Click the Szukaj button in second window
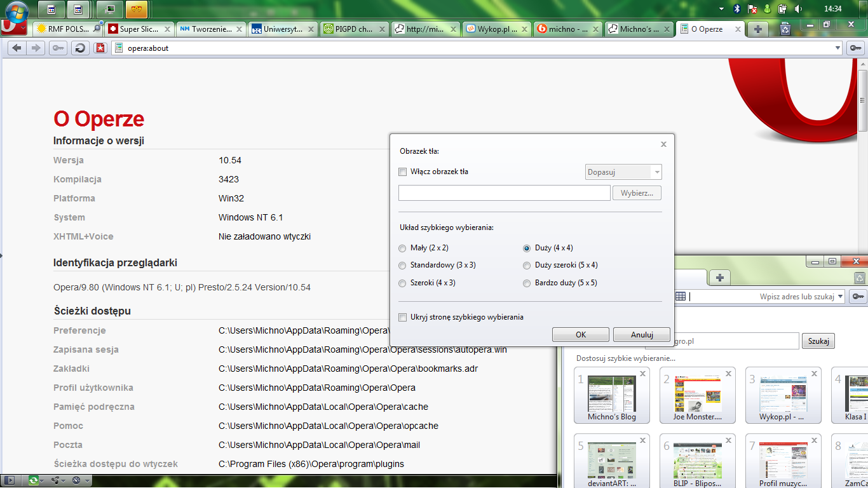 (x=818, y=341)
